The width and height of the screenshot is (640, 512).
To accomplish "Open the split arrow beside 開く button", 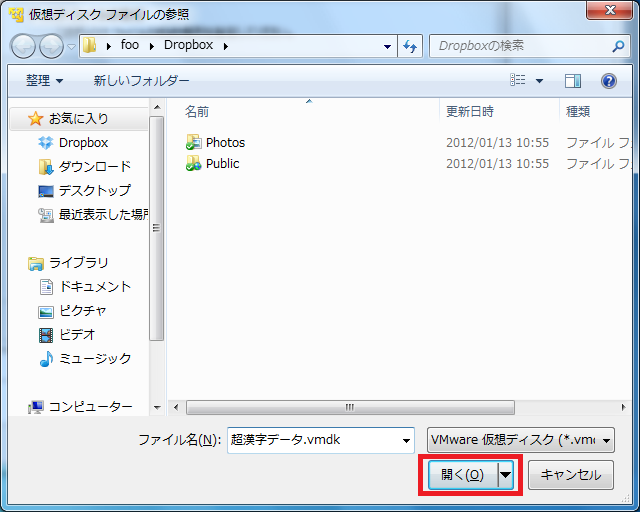I will click(506, 475).
